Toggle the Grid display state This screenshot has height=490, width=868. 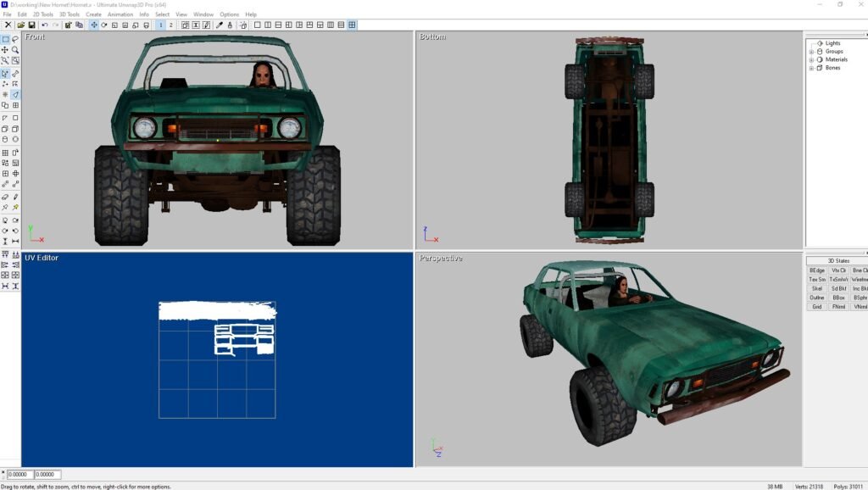click(817, 307)
